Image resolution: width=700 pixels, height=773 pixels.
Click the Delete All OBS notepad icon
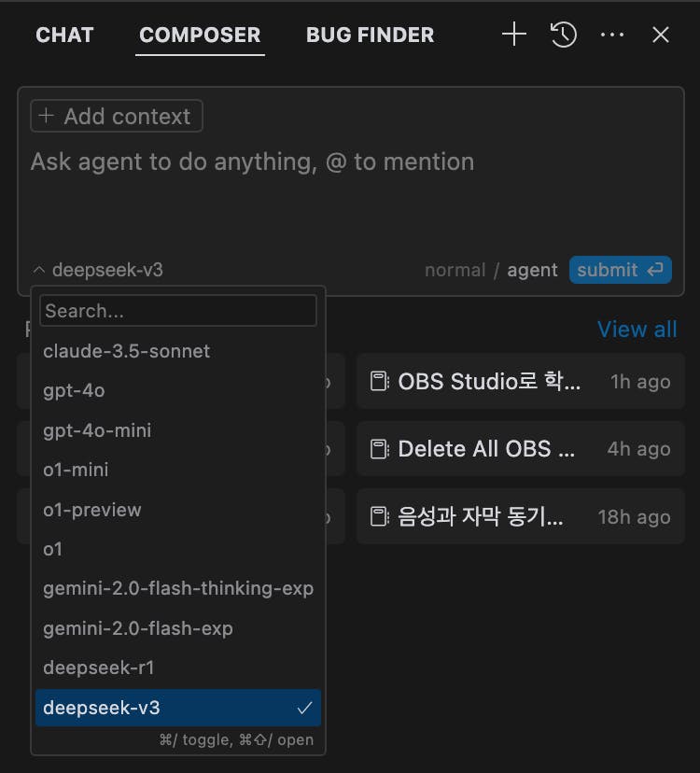click(379, 449)
